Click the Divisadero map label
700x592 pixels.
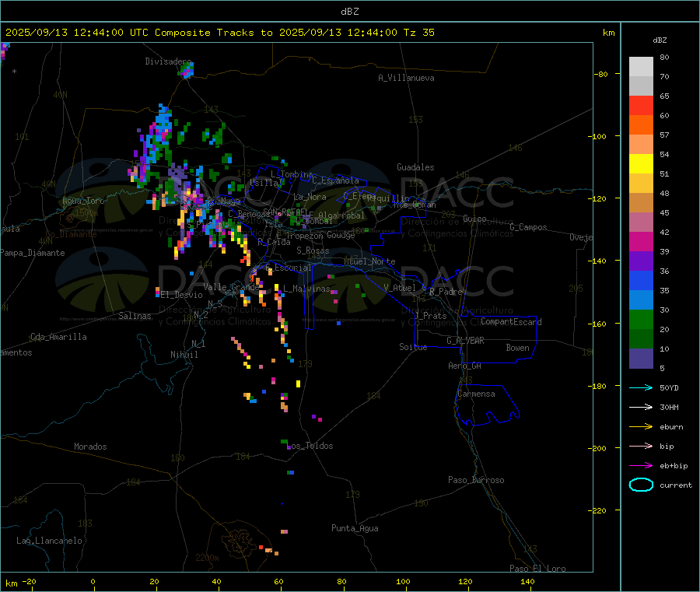click(x=168, y=61)
